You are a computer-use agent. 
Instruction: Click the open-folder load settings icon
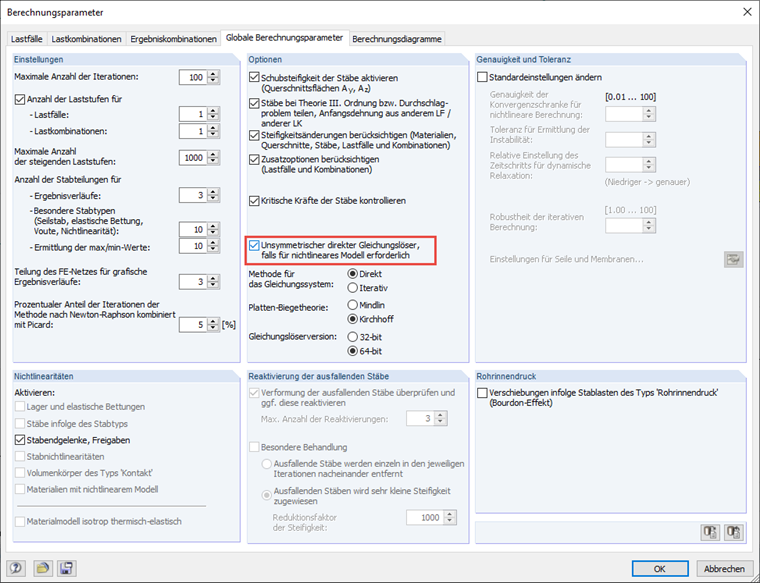(x=42, y=568)
